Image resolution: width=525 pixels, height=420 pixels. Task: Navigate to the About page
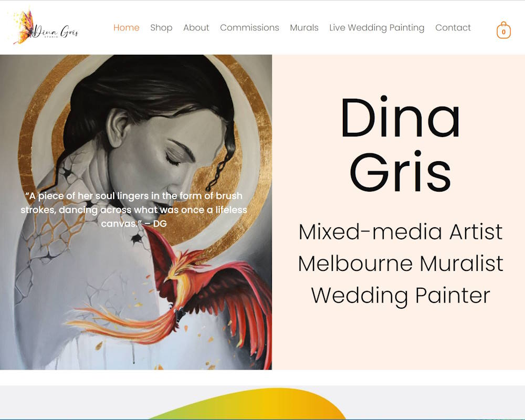click(x=196, y=28)
